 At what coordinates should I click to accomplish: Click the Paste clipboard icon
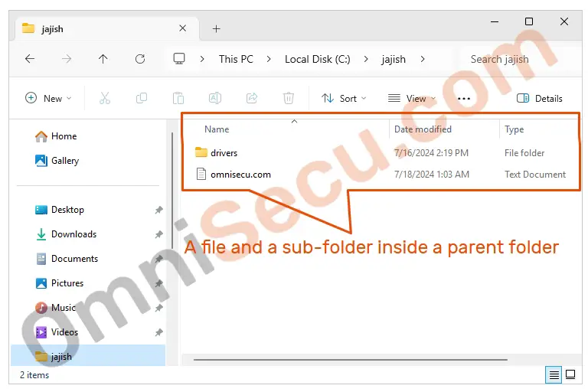pyautogui.click(x=178, y=98)
